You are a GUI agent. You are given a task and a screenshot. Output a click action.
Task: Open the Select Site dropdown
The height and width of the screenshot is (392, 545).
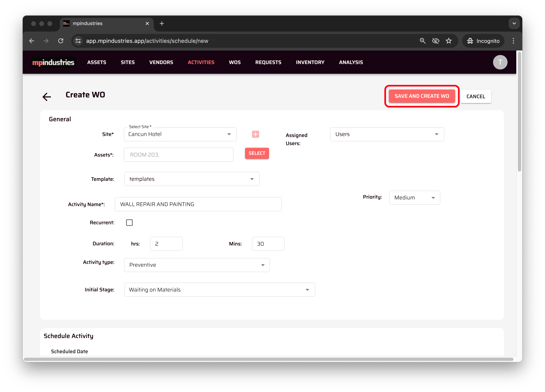(180, 134)
